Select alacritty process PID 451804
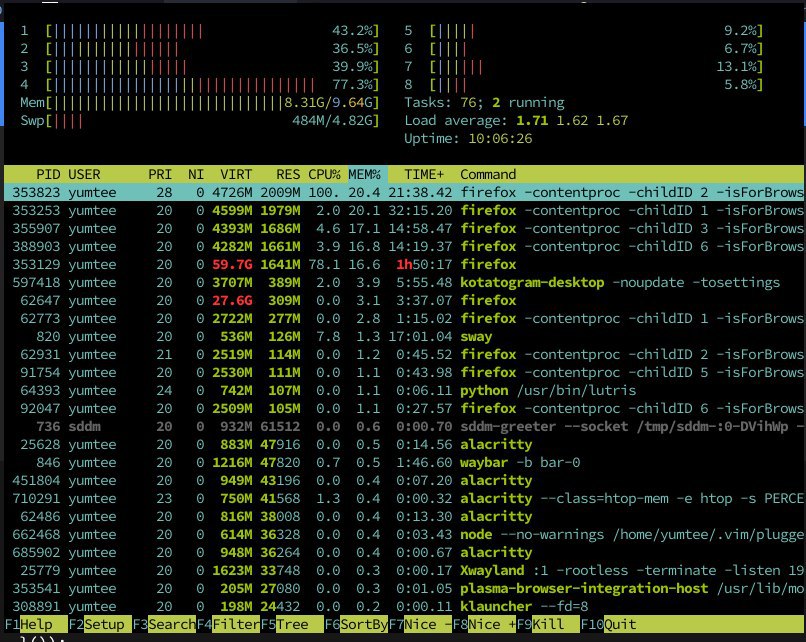 405,480
